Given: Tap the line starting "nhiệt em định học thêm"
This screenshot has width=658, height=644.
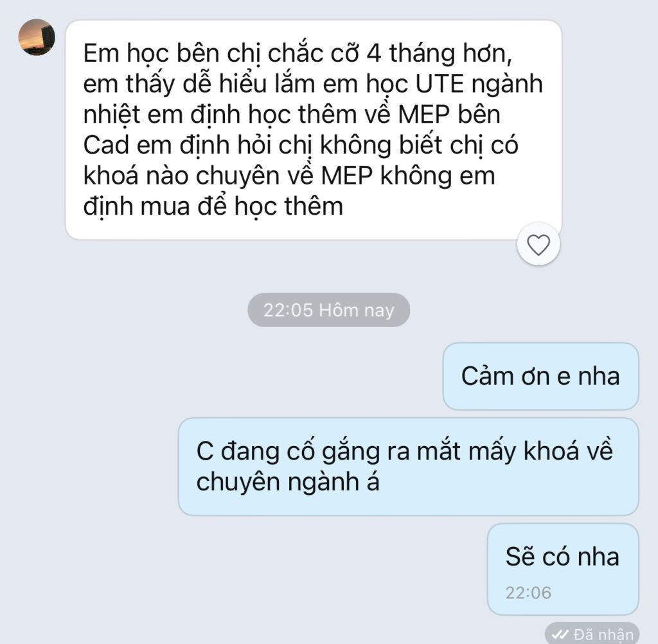Looking at the screenshot, I should click(292, 114).
